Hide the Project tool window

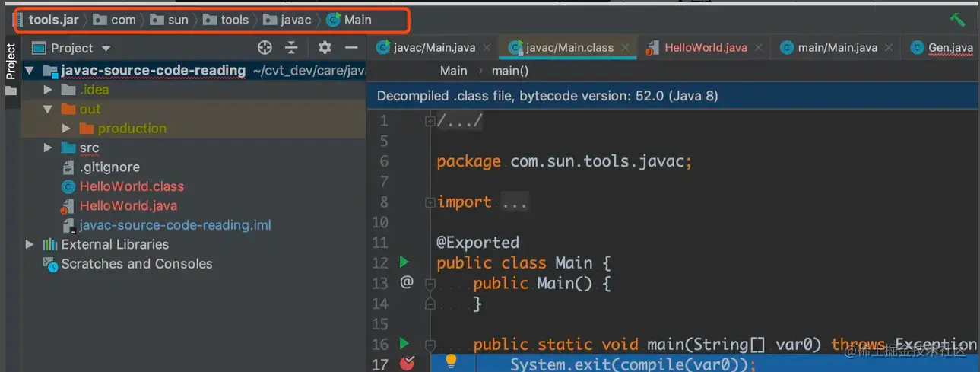tap(351, 48)
